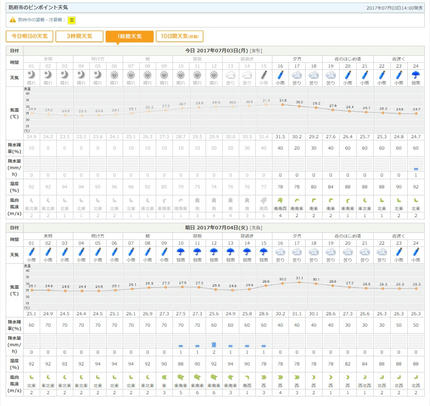Open the warnings and advisories link
Screen dimensions: 430x406
40,20
